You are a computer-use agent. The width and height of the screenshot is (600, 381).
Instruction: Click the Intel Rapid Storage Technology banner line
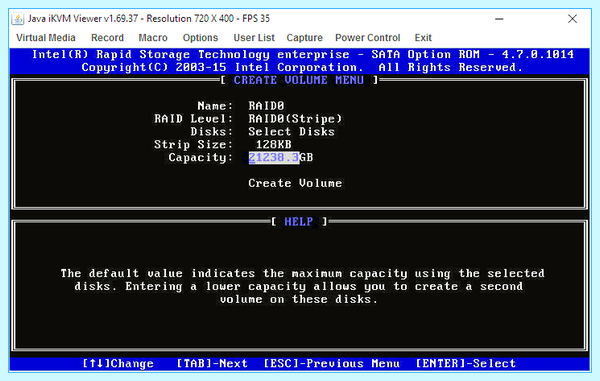tap(303, 54)
